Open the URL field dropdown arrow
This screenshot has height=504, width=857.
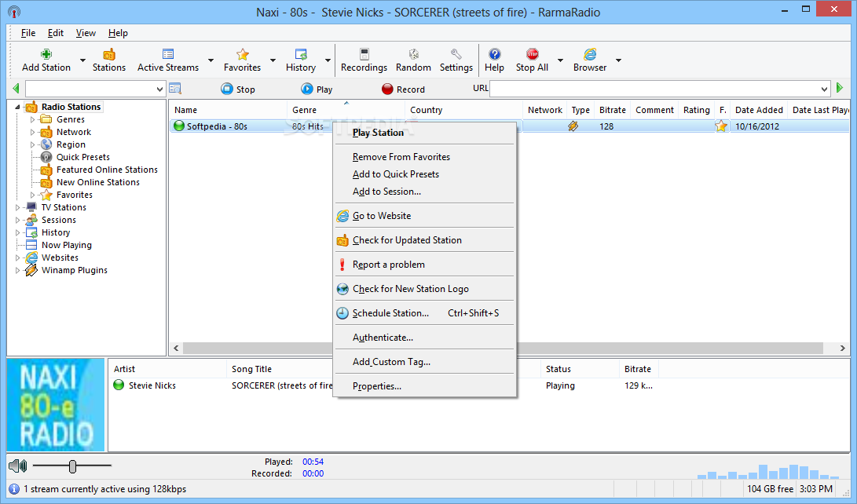pyautogui.click(x=824, y=89)
